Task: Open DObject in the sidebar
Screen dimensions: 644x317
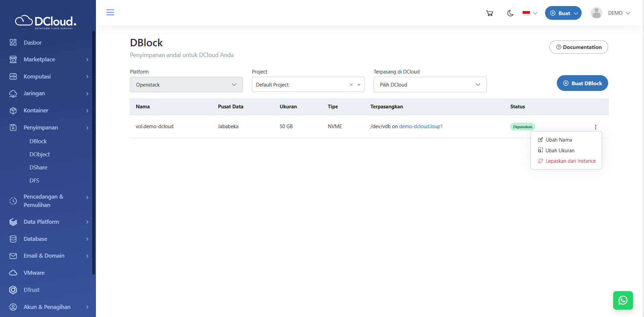Action: 40,154
